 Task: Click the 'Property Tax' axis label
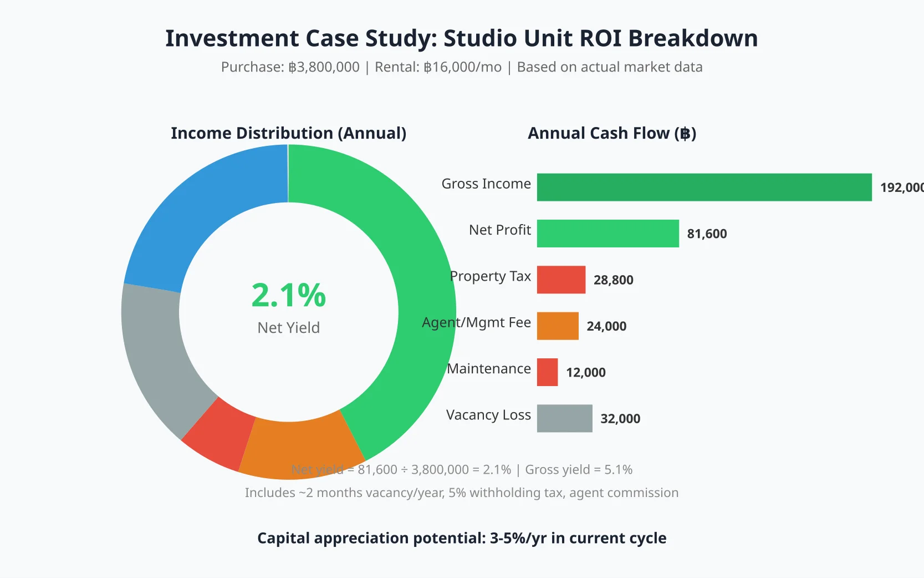tap(491, 276)
